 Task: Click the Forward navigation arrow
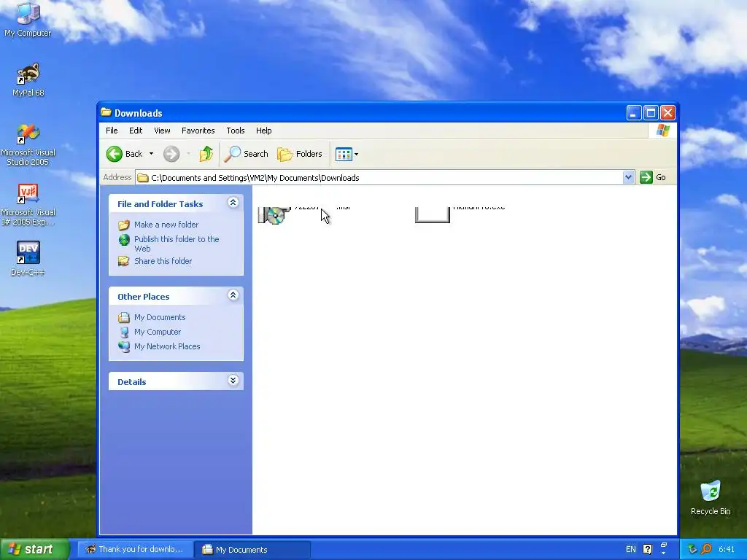coord(171,154)
